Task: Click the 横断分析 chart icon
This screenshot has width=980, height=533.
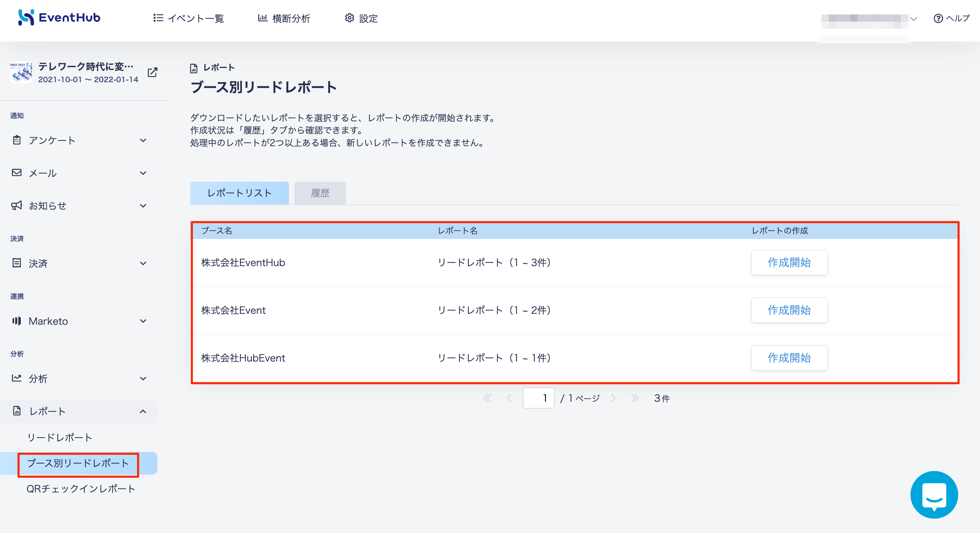Action: point(262,18)
